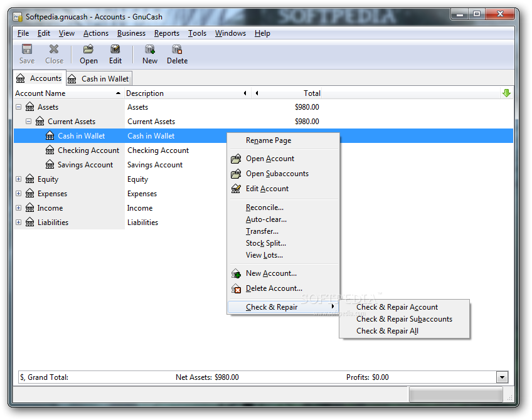Expand the Income tree node

point(19,207)
